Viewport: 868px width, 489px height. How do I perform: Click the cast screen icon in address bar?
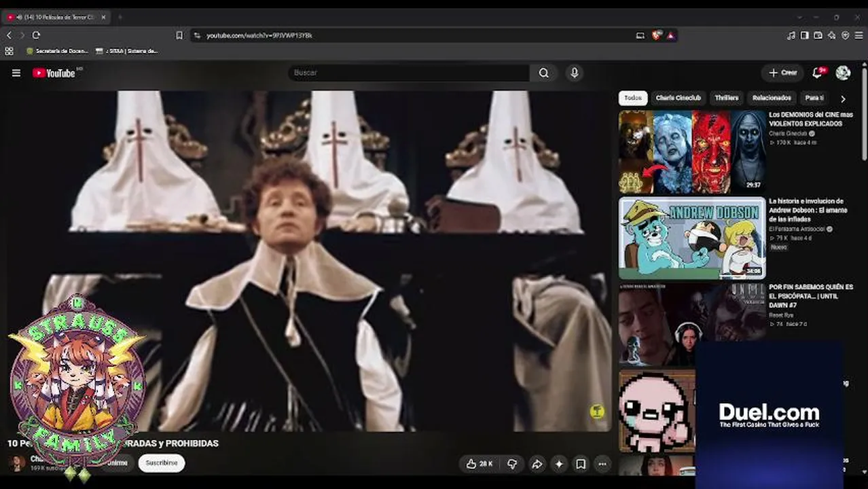(640, 35)
